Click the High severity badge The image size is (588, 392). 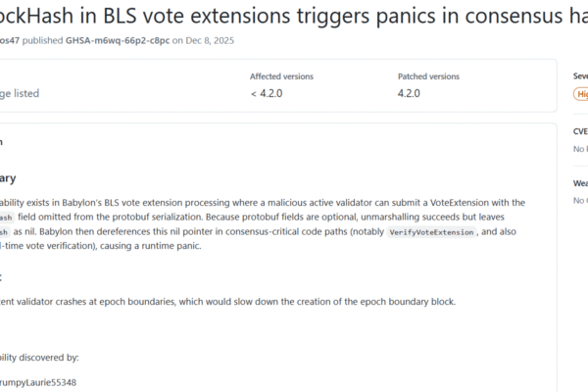click(580, 94)
